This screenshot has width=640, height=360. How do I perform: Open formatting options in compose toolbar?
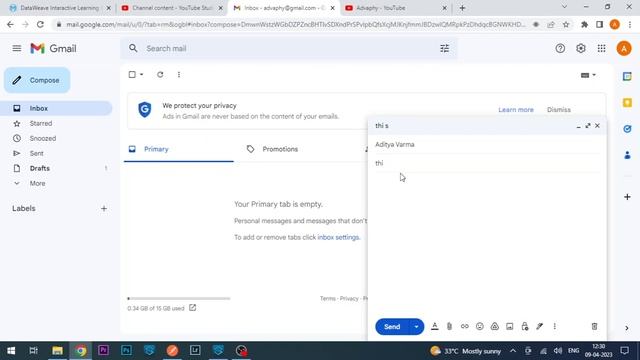[x=435, y=326]
